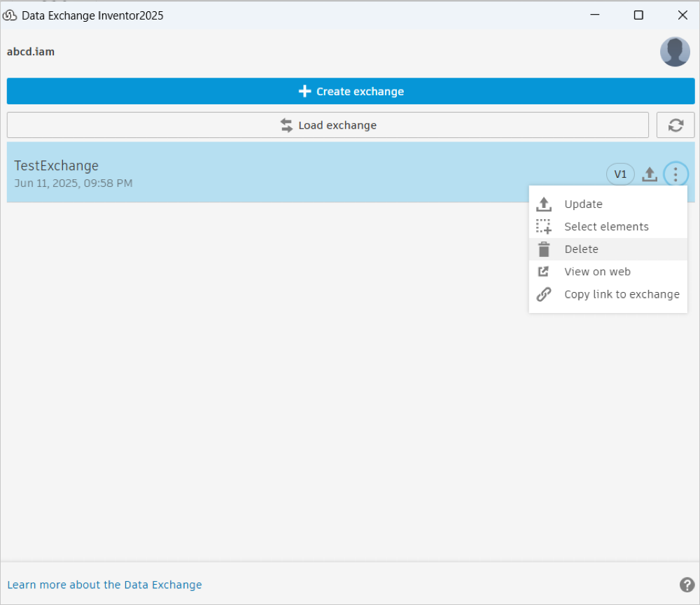Click the trash icon beside Delete
The width and height of the screenshot is (700, 605).
point(544,249)
